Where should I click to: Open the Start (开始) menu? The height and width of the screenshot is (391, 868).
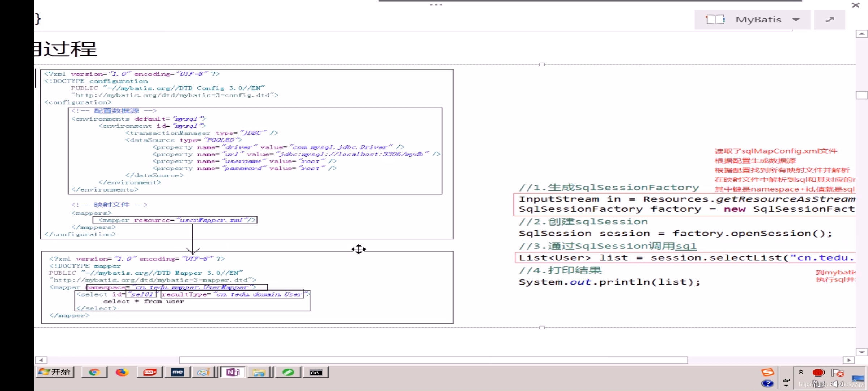(55, 372)
